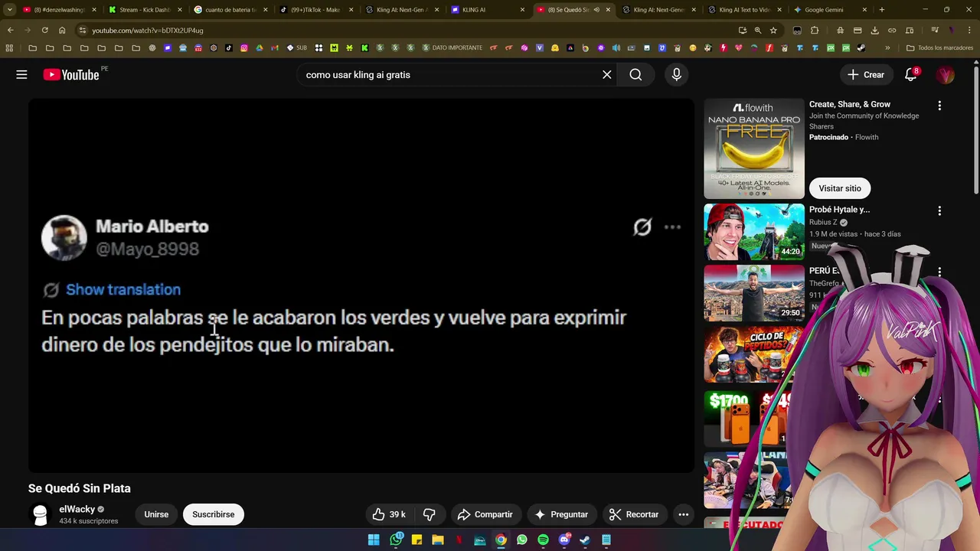Expand the bookmarks overflow chevron
The width and height of the screenshot is (980, 551).
pyautogui.click(x=887, y=47)
